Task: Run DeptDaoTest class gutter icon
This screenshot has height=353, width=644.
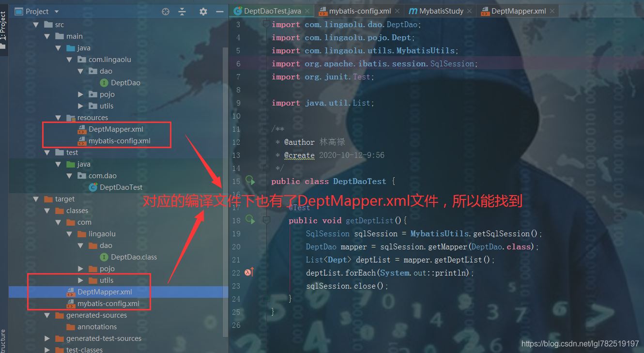Action: 250,181
